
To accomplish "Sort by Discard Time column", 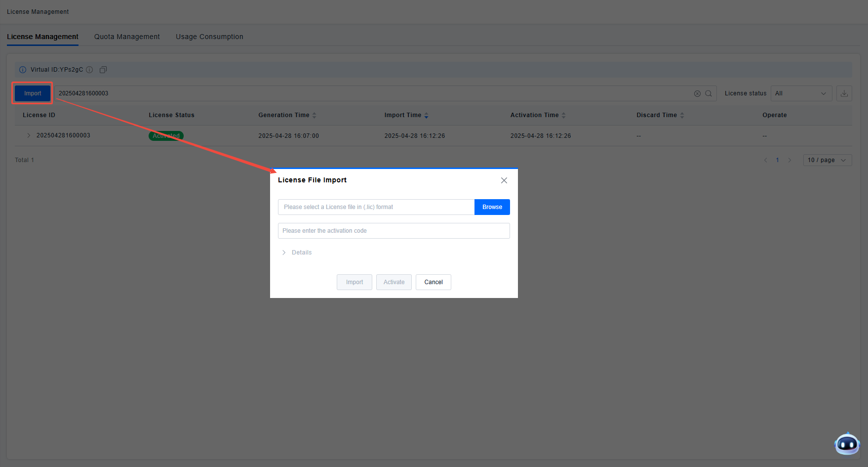I will point(682,115).
